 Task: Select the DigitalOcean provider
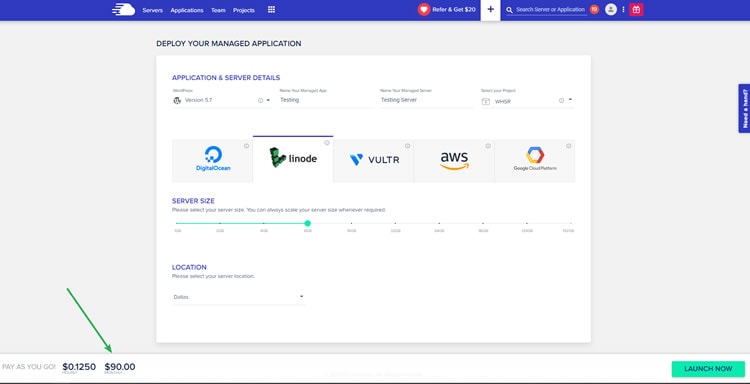pyautogui.click(x=212, y=161)
